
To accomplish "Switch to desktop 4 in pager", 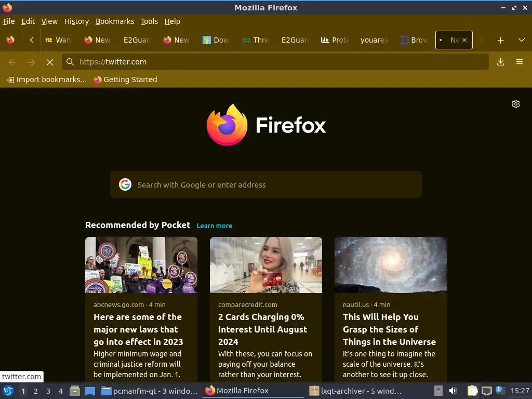I will coord(61,391).
